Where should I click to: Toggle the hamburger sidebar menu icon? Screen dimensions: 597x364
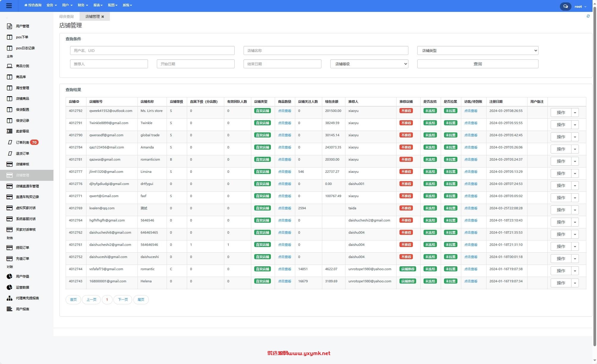tap(9, 6)
